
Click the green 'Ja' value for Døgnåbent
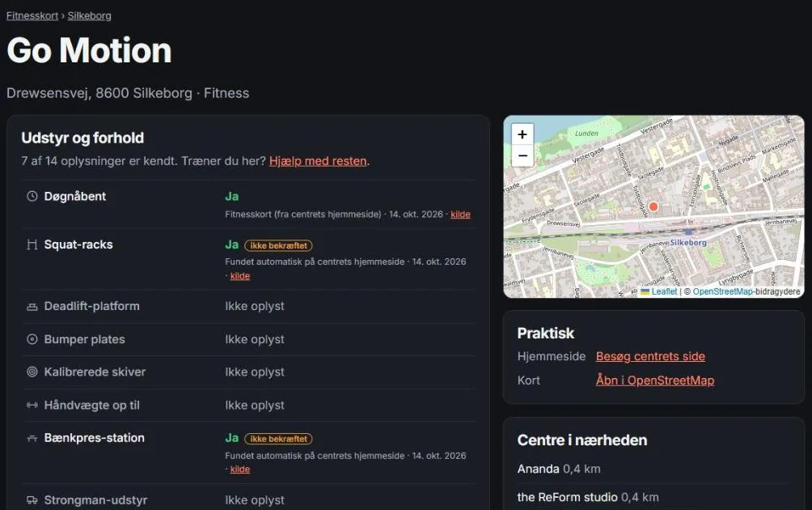(231, 196)
